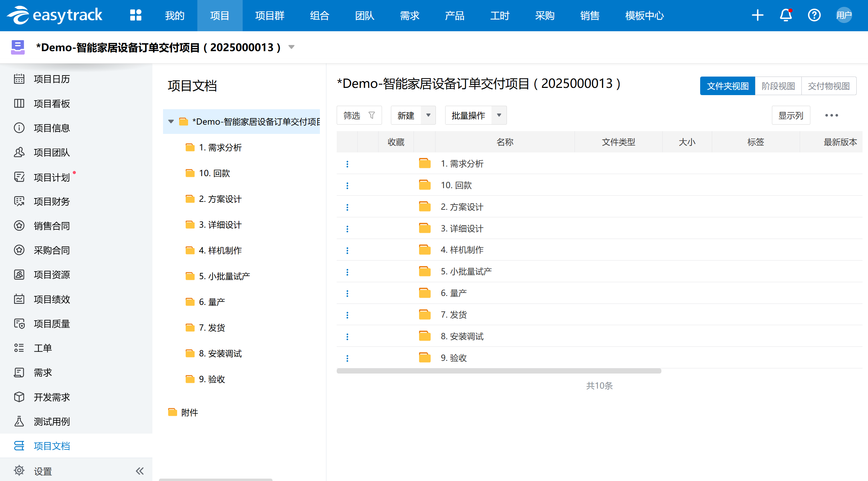
Task: Go to 模板中心 in top navigation
Action: pyautogui.click(x=644, y=15)
